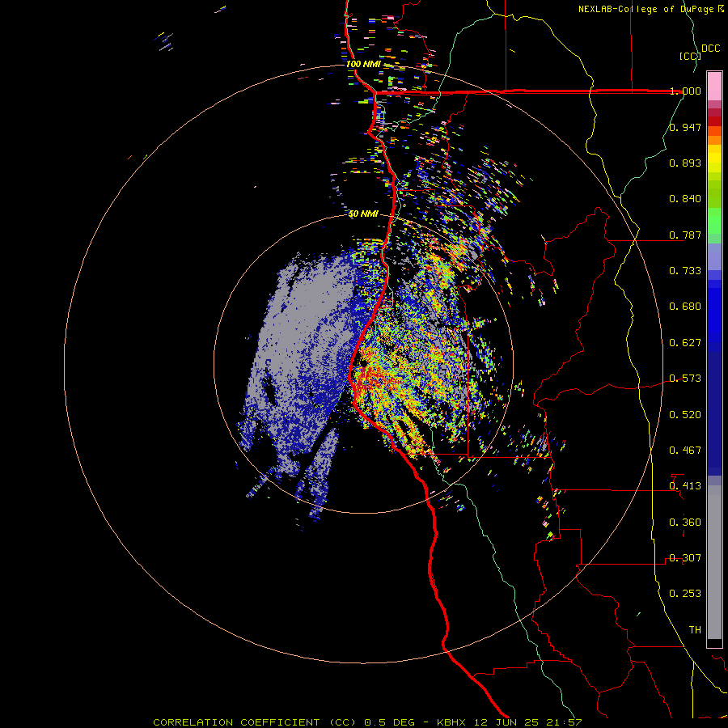
Task: Click the 0.307 scale value
Action: point(685,558)
